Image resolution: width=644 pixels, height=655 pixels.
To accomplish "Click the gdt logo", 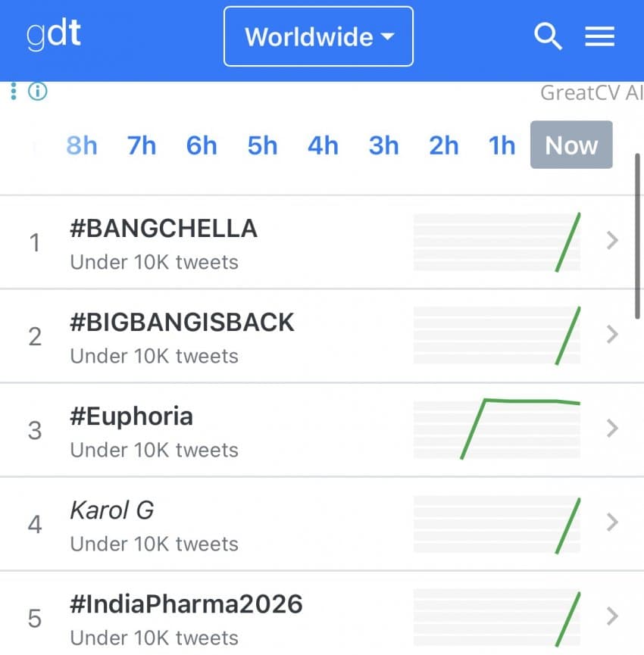I will pos(54,36).
